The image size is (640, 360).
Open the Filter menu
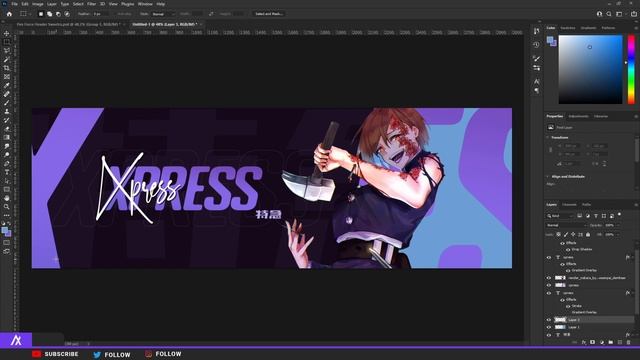(x=91, y=4)
